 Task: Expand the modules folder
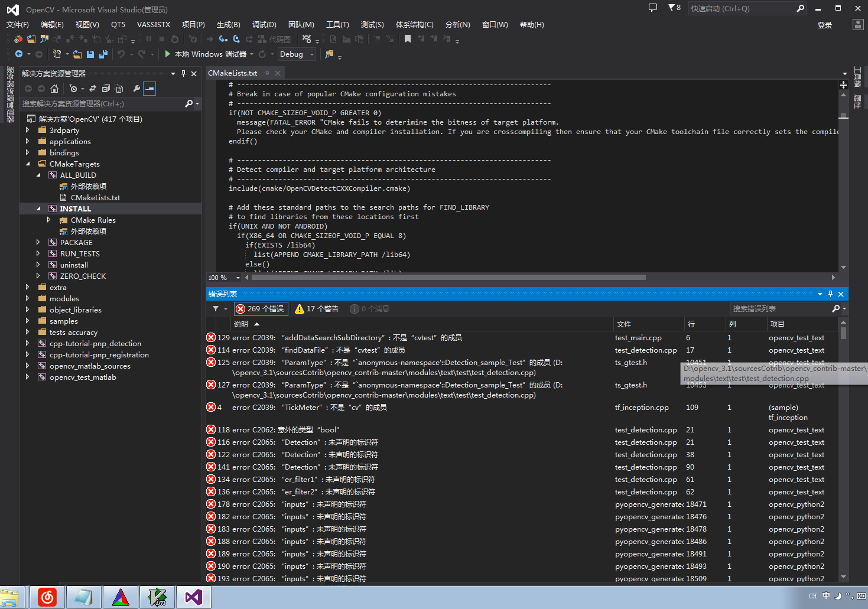coord(27,298)
